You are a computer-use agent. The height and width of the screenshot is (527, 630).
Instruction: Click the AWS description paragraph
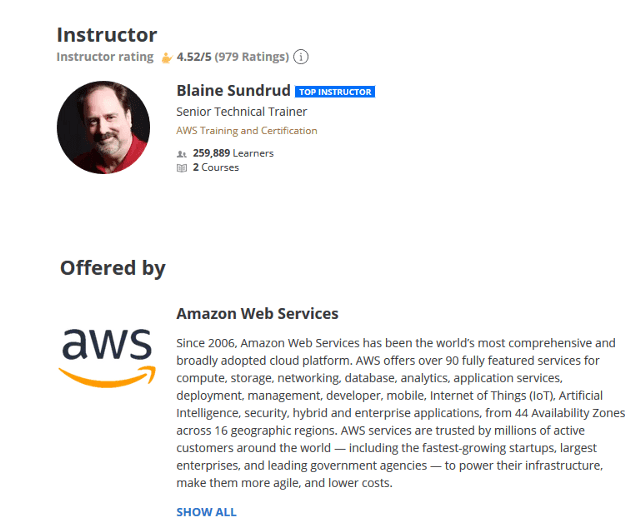pos(400,412)
